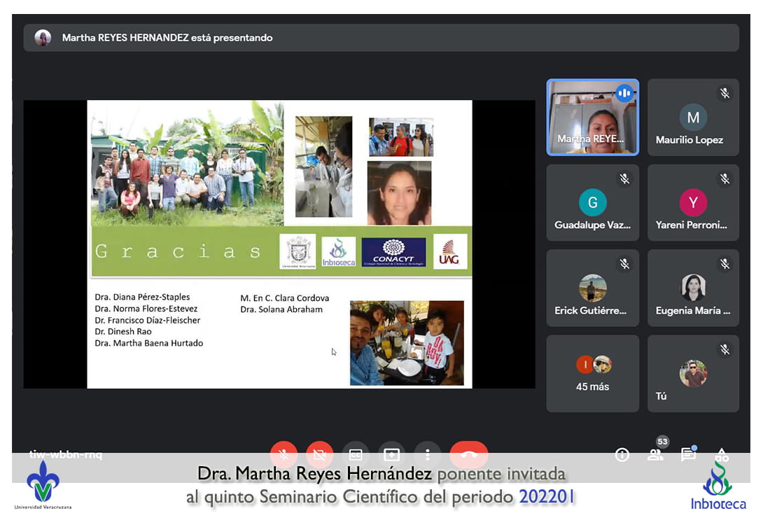
Task: Show the participants list with 53 badge
Action: 655,455
